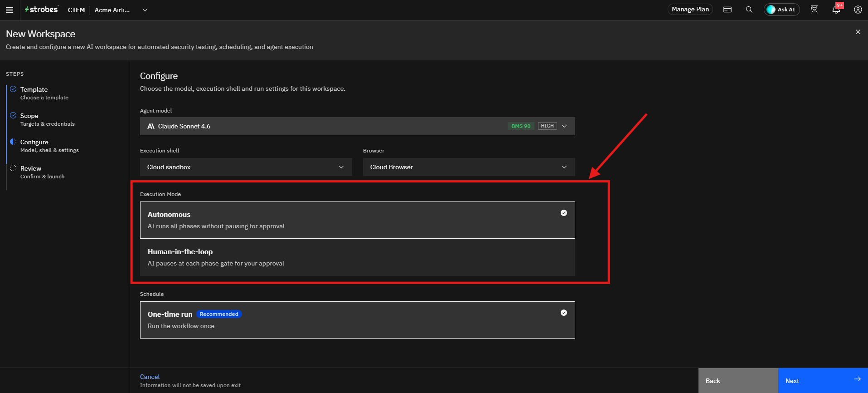The width and height of the screenshot is (868, 393).
Task: Click the Cancel link
Action: point(150,377)
